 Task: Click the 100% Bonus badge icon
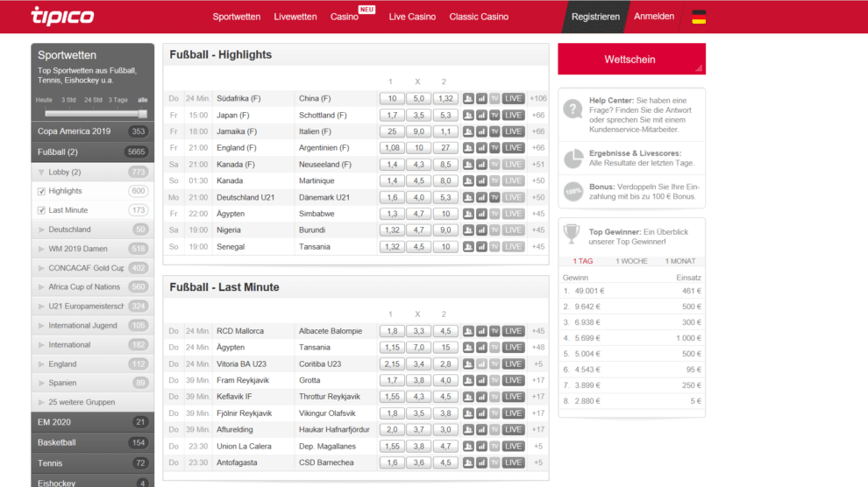click(573, 192)
